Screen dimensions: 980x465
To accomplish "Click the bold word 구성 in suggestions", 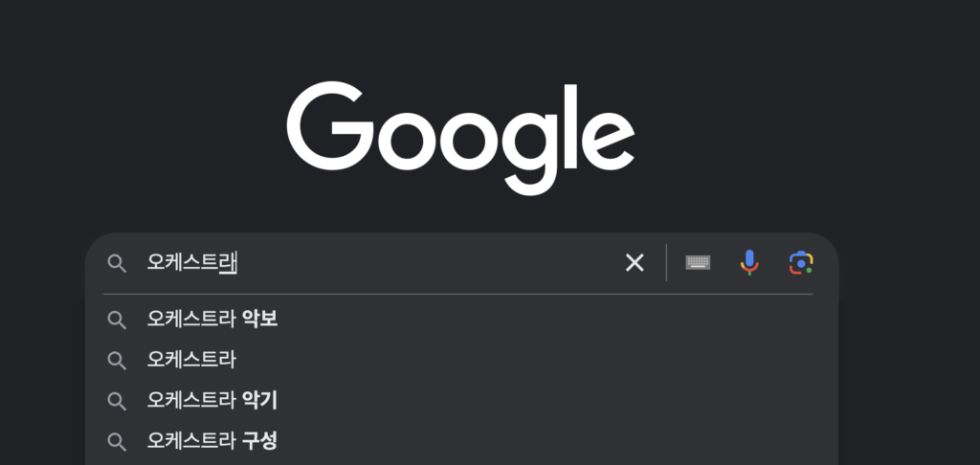I will click(x=259, y=441).
